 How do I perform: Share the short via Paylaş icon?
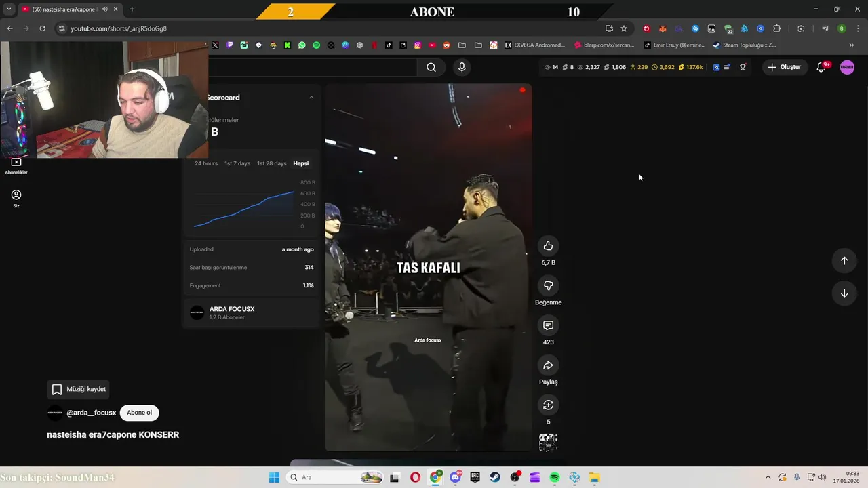coord(548,365)
